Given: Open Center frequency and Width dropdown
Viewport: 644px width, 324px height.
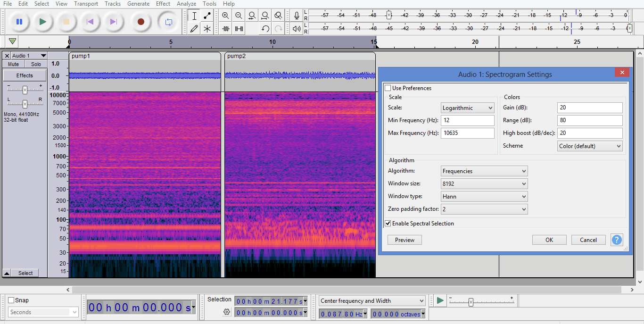Looking at the screenshot, I should pos(372,301).
